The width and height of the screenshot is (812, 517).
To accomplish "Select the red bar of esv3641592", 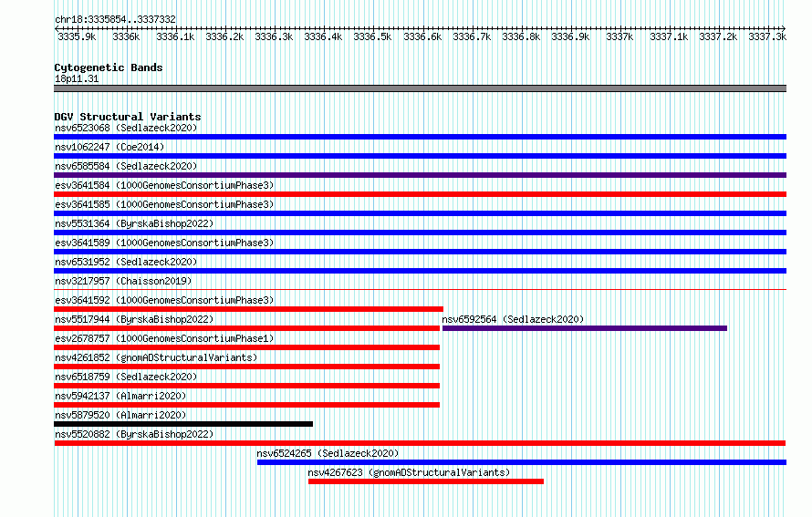I will pos(248,309).
